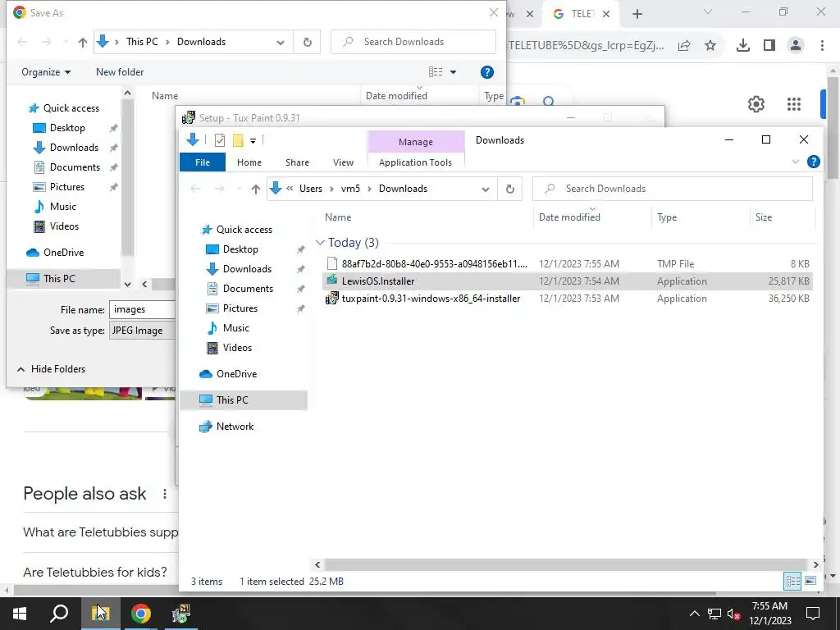This screenshot has height=630, width=840.
Task: Select the LewisOS.Installer file
Action: [568, 281]
